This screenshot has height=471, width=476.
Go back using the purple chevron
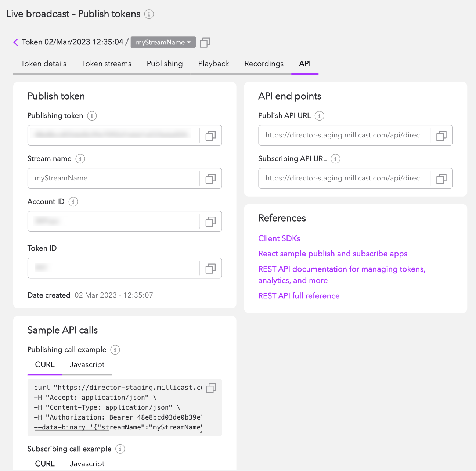point(16,42)
